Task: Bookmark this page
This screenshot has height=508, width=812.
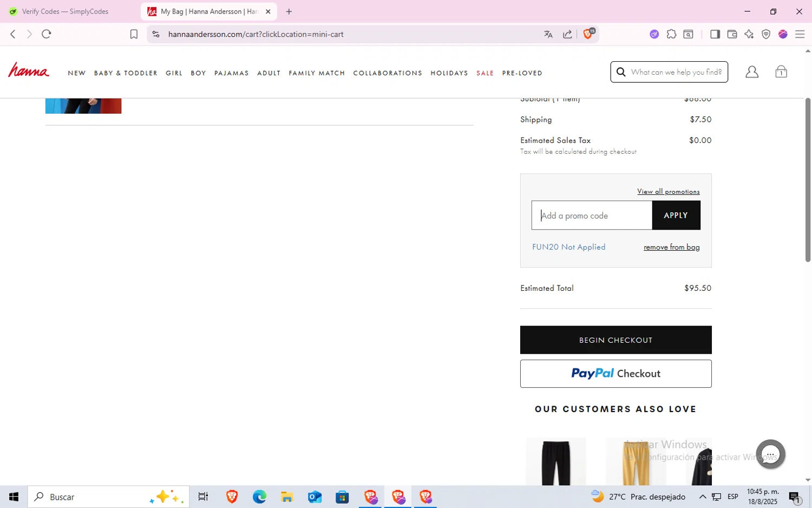Action: pos(134,34)
